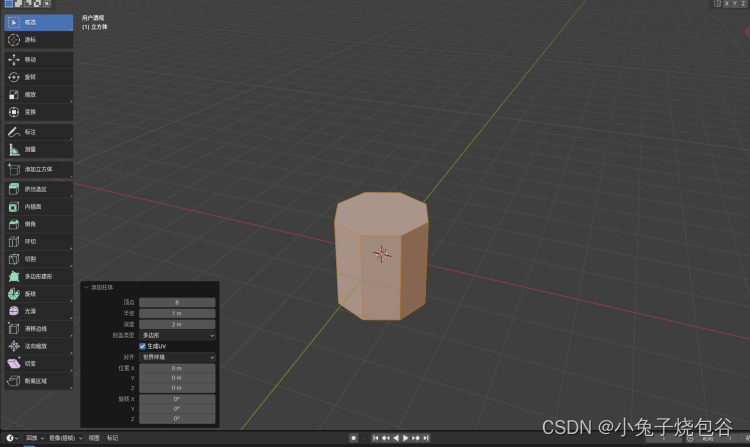Select the 框选 box select tool
Image resolution: width=750 pixels, height=447 pixels.
pos(39,22)
